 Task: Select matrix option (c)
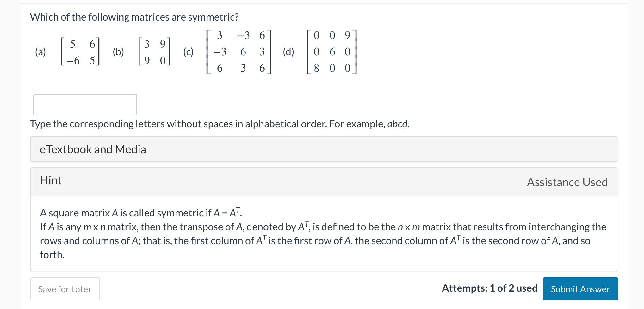(x=238, y=51)
